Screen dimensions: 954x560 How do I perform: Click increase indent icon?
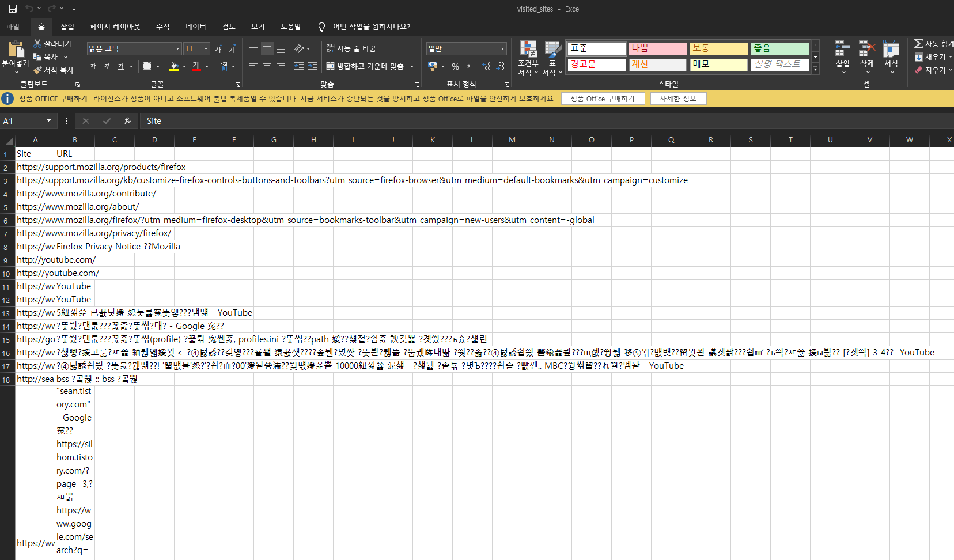[313, 66]
